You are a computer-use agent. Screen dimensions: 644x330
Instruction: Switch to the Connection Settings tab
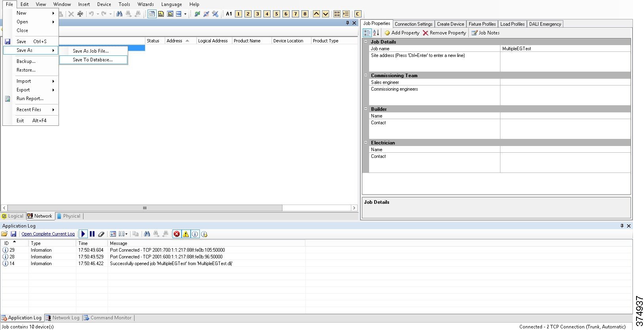(413, 24)
